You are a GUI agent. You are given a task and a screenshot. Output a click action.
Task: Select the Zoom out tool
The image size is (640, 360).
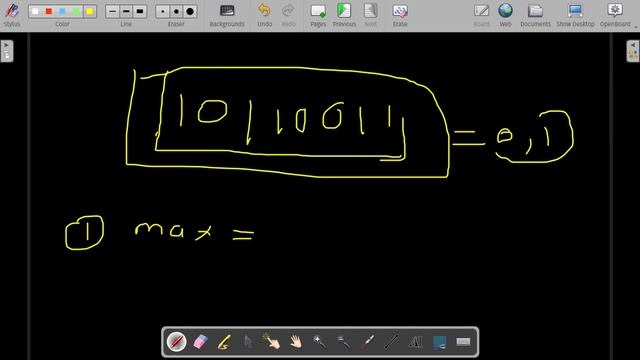344,342
